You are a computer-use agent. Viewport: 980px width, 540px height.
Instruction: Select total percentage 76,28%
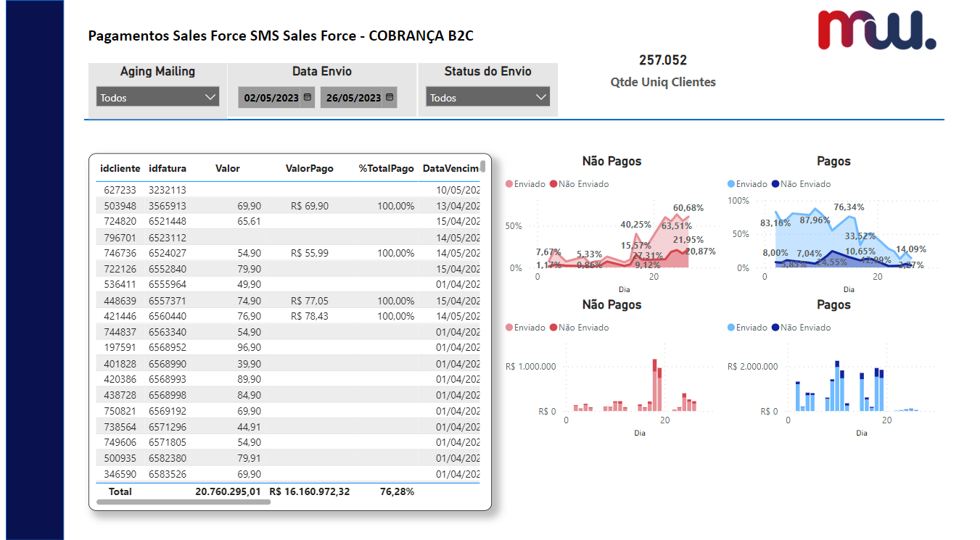(x=398, y=491)
